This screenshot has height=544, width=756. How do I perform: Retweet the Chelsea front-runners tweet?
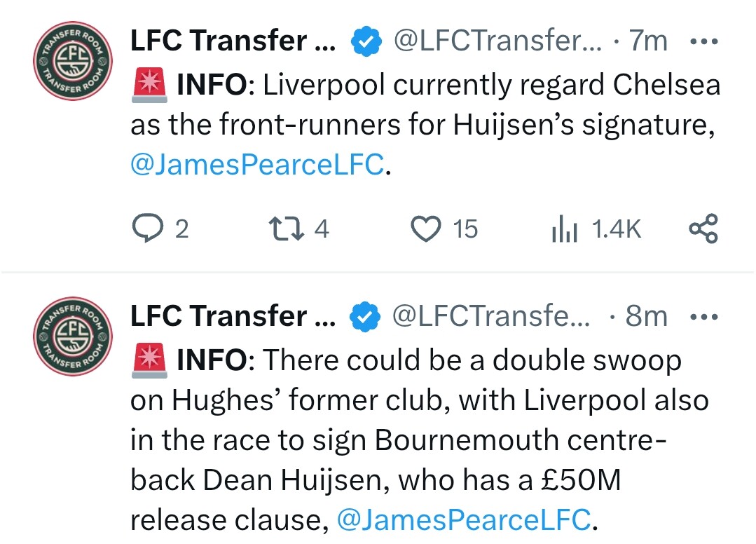pyautogui.click(x=287, y=229)
